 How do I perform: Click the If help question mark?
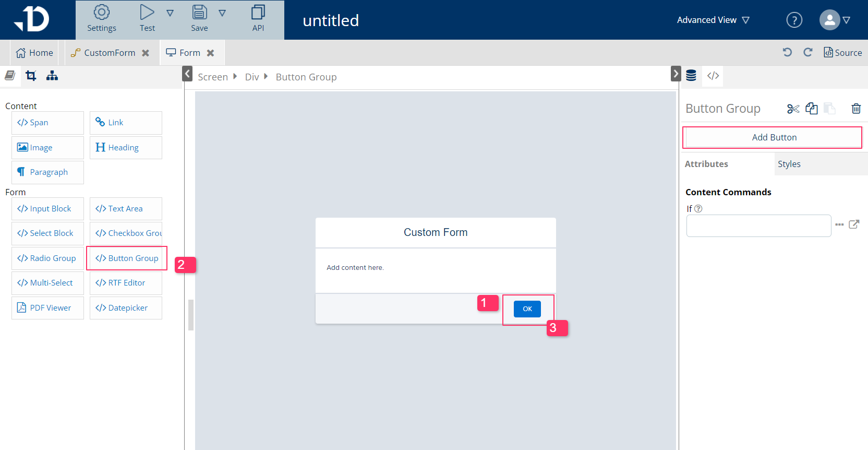click(x=698, y=208)
